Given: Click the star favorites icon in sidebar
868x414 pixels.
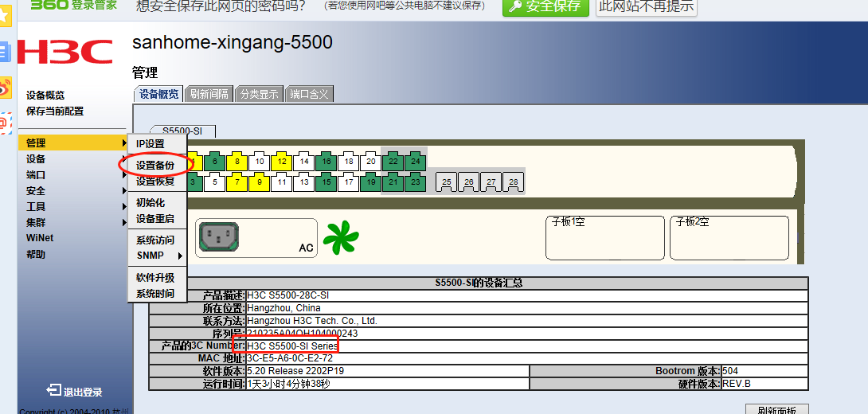Looking at the screenshot, I should pos(5,15).
